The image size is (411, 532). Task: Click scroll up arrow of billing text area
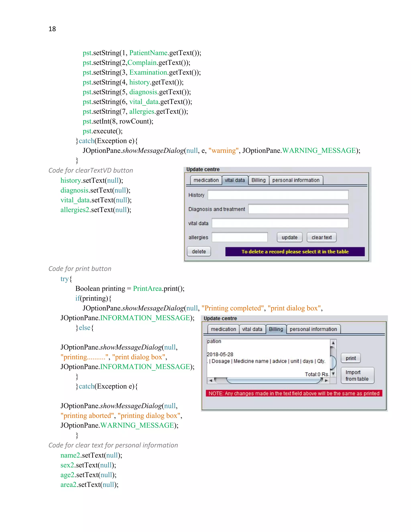(x=333, y=343)
